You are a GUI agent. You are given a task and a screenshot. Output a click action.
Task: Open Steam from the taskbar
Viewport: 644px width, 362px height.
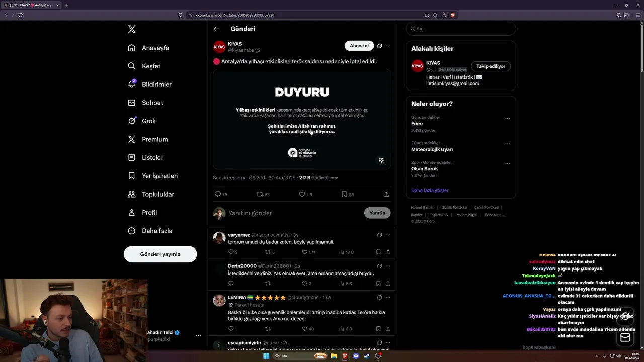pyautogui.click(x=367, y=356)
